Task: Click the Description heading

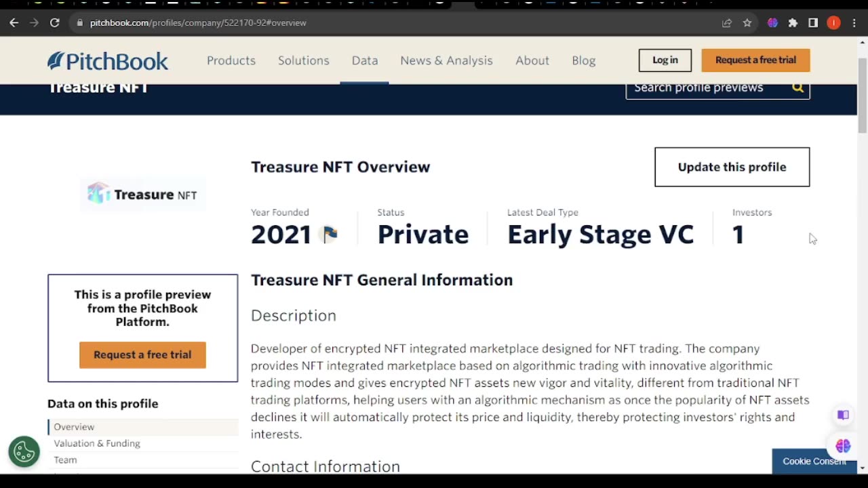Action: coord(294,316)
